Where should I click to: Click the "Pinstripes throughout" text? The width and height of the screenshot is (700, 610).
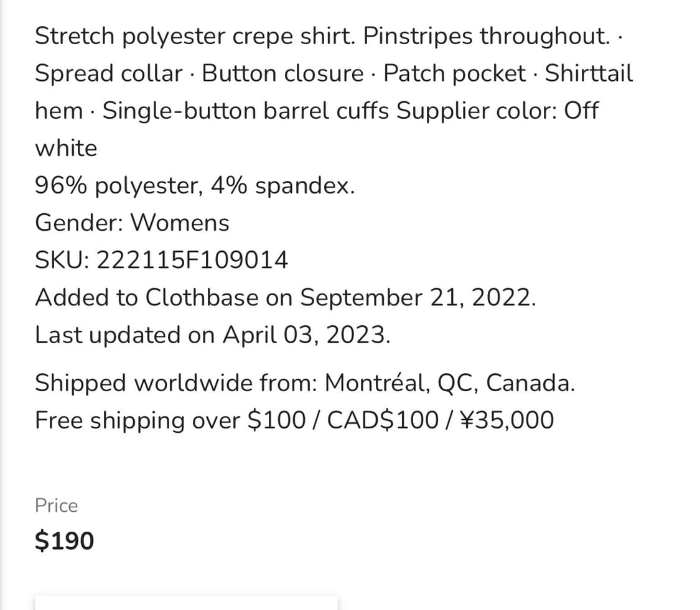click(x=485, y=36)
